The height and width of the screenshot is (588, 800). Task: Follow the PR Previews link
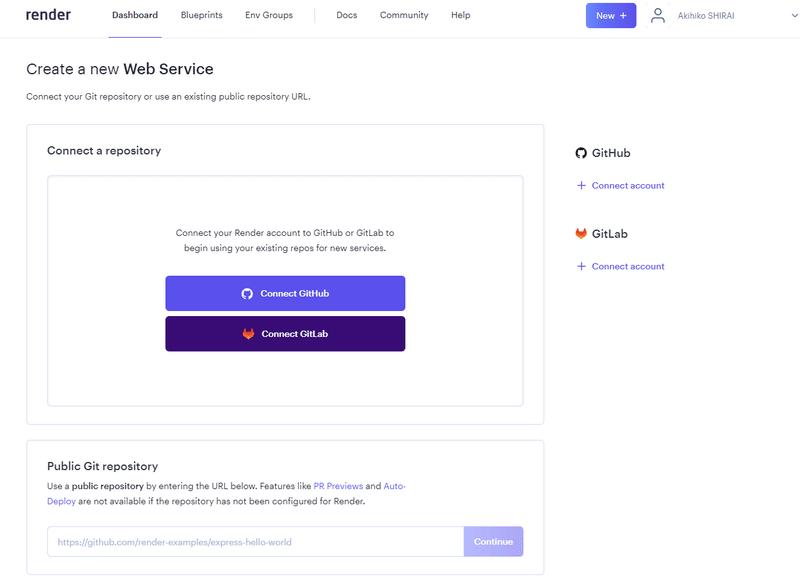[x=337, y=486]
